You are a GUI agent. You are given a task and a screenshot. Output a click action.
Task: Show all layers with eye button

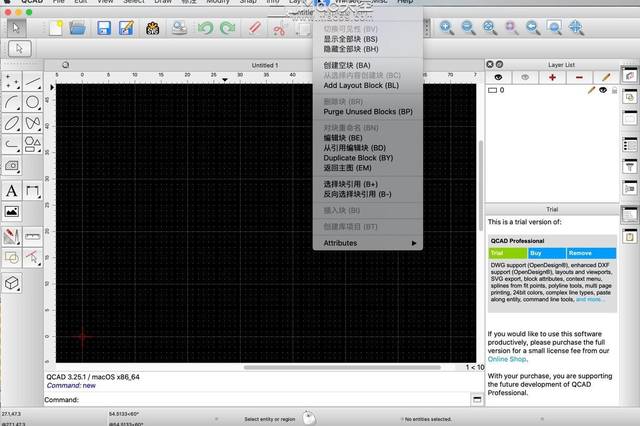coord(498,77)
